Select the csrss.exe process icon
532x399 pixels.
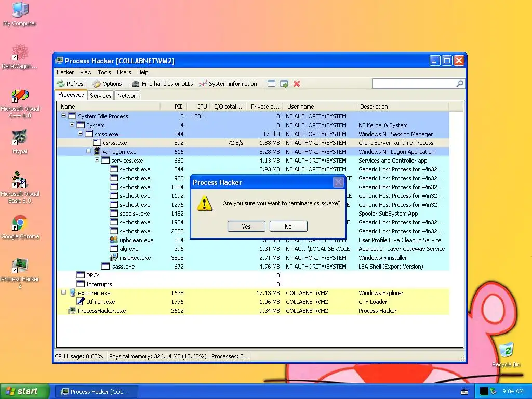[97, 142]
